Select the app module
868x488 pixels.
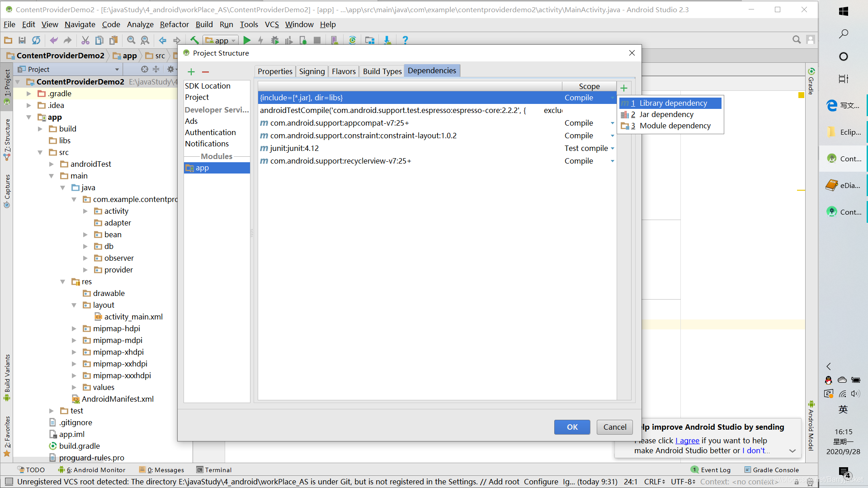[217, 168]
